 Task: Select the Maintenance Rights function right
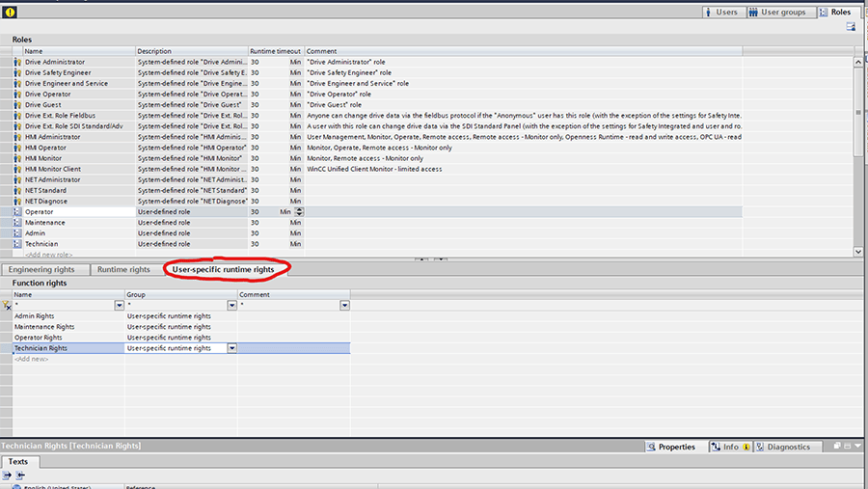[x=44, y=327]
